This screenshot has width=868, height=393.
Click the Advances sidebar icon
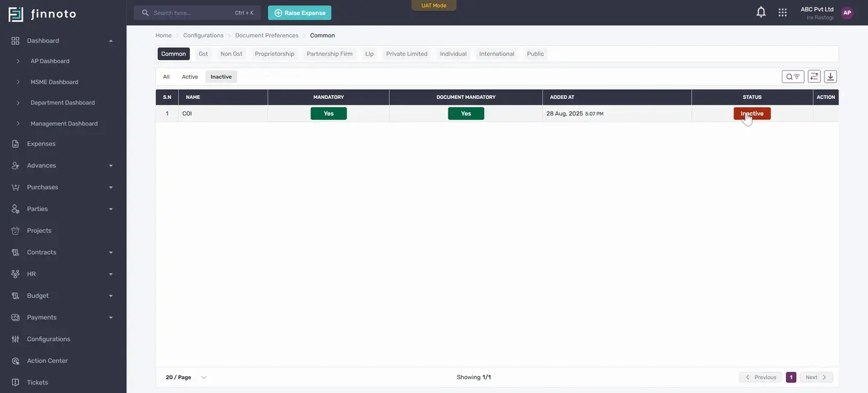(x=16, y=165)
